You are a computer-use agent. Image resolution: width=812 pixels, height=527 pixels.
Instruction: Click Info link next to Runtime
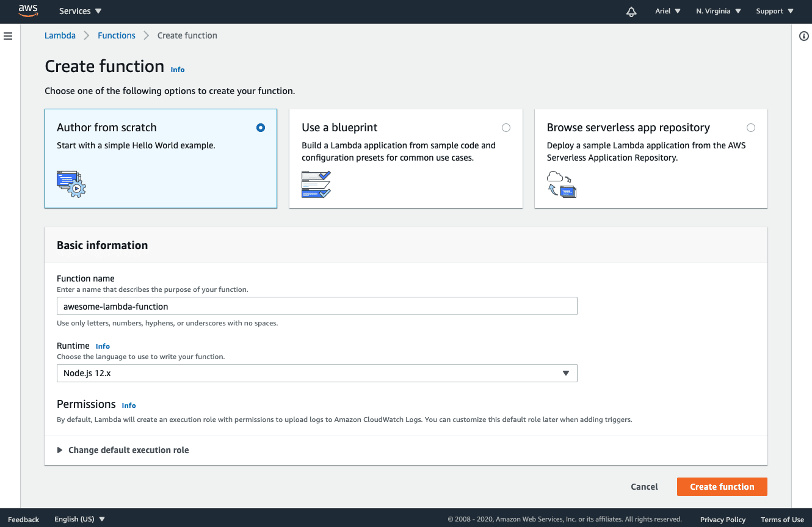[103, 346]
